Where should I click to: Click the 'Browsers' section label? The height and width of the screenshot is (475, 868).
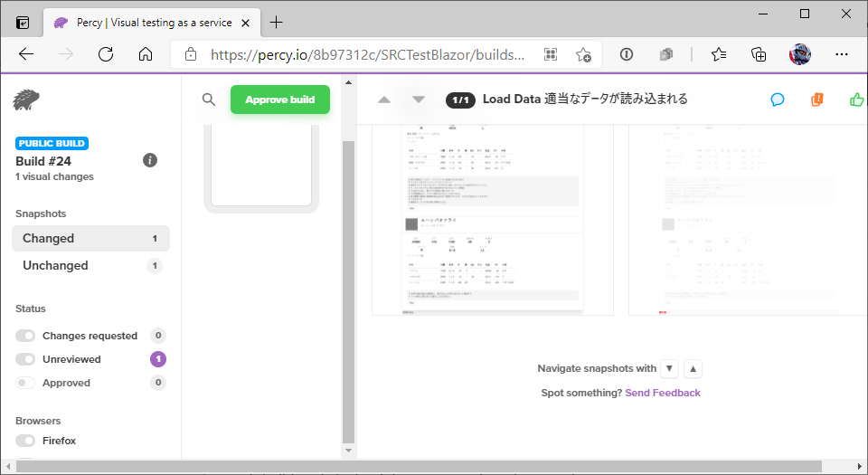click(x=38, y=421)
